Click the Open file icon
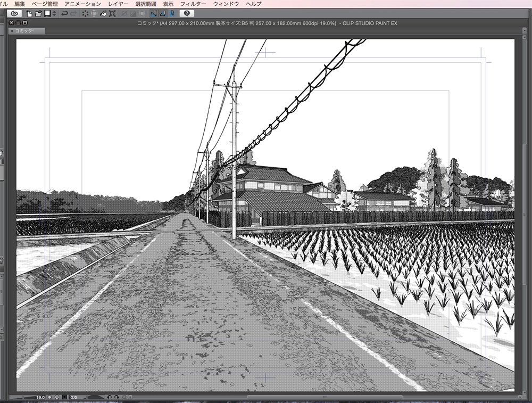 39,15
